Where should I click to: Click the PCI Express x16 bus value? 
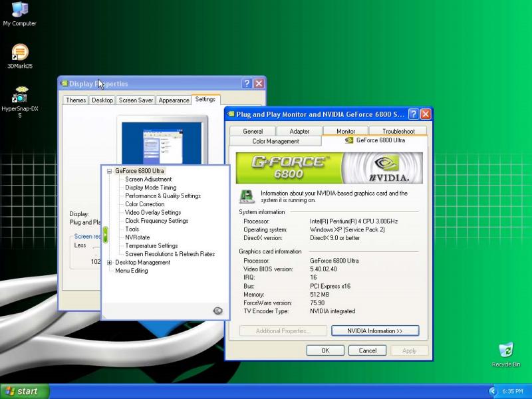click(x=330, y=286)
